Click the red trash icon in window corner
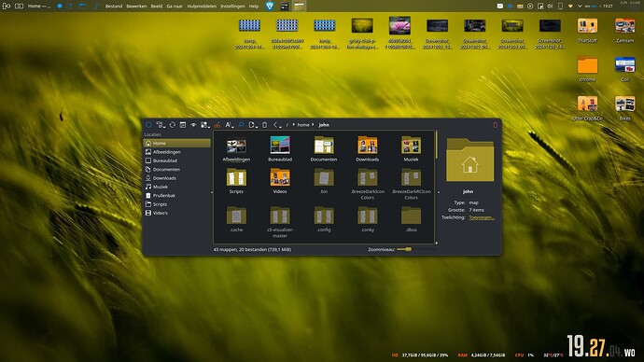 click(495, 125)
